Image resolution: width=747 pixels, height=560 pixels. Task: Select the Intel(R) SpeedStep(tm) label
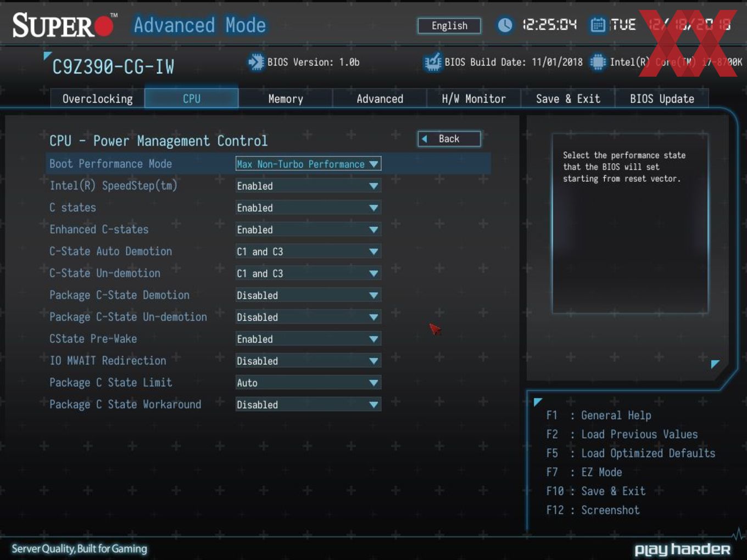pos(114,186)
